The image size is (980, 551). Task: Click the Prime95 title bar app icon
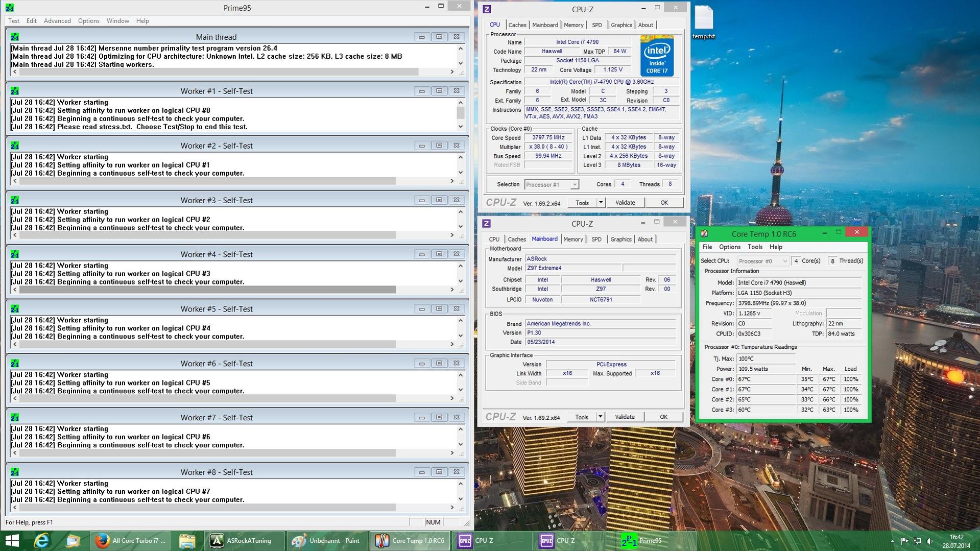[x=10, y=8]
